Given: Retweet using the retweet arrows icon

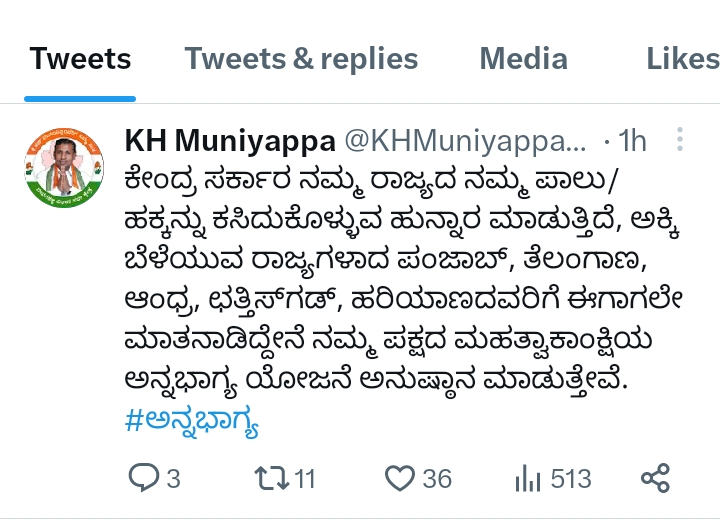Looking at the screenshot, I should pyautogui.click(x=272, y=478).
